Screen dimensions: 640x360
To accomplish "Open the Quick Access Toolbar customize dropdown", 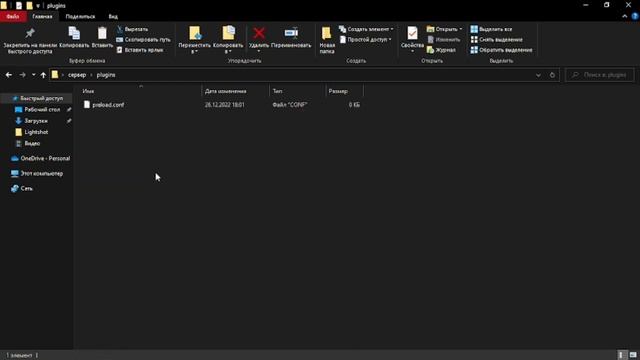I will tap(38, 6).
